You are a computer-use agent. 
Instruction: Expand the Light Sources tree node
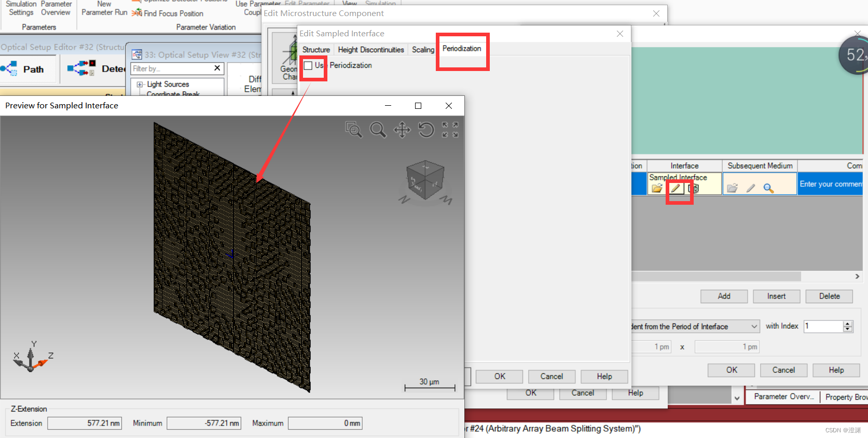pos(140,84)
